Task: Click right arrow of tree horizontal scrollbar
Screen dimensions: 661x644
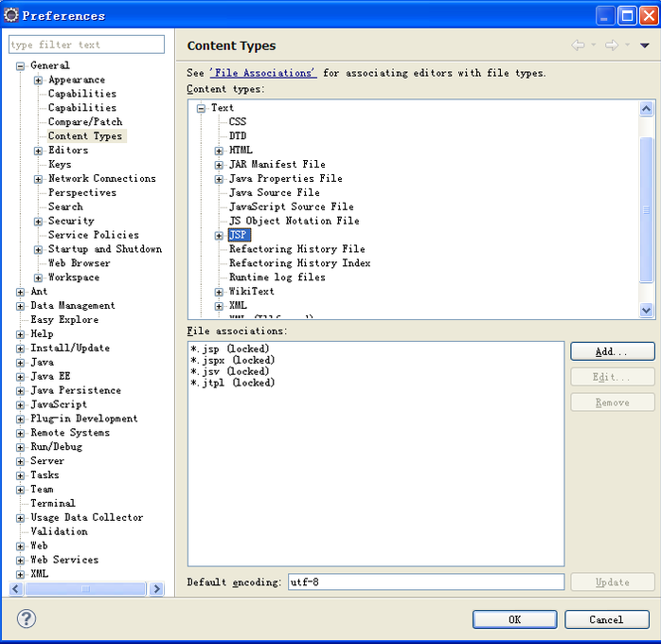Action: (156, 589)
